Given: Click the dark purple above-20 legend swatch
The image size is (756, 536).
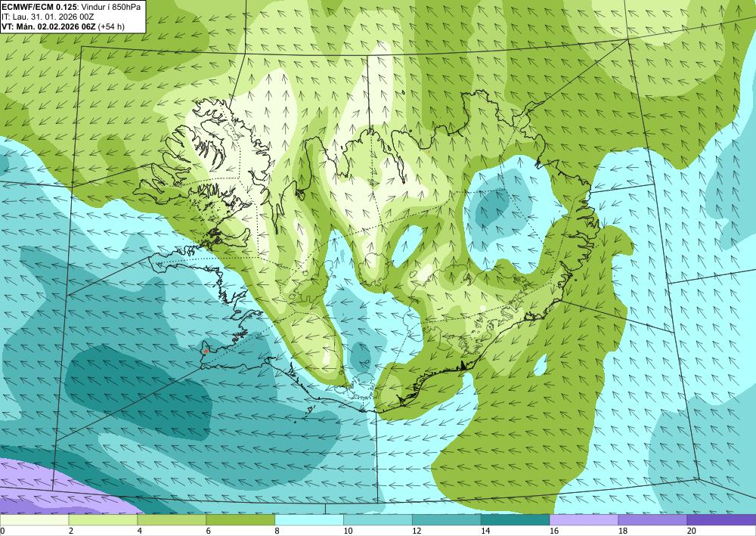Looking at the screenshot, I should tap(721, 520).
